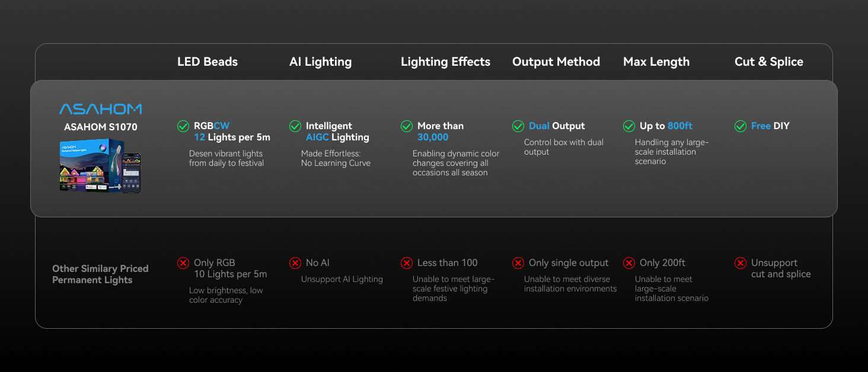Click the ASAHOM S1070 product name
868x372 pixels.
pos(101,127)
